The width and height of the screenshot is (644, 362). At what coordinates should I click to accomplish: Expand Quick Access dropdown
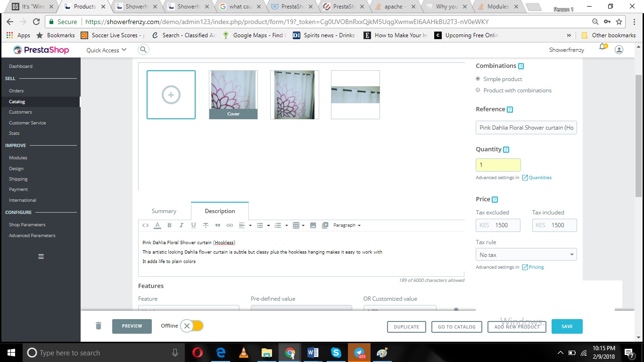pyautogui.click(x=107, y=50)
